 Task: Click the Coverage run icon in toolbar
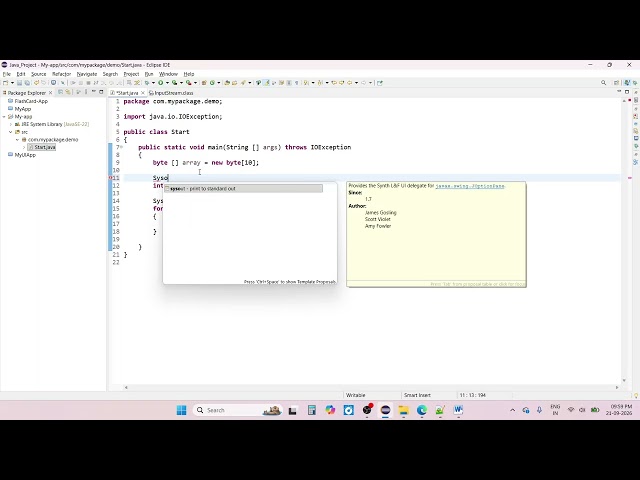pos(175,83)
